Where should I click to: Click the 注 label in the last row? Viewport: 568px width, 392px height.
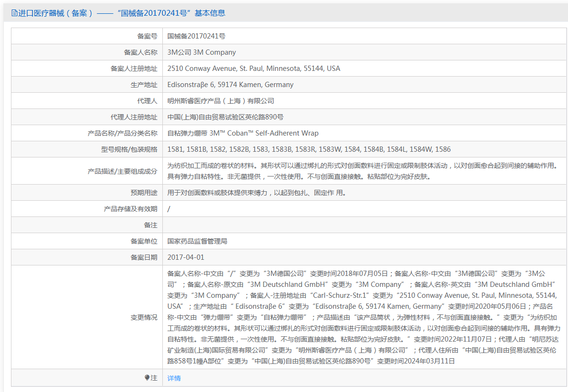[154, 378]
